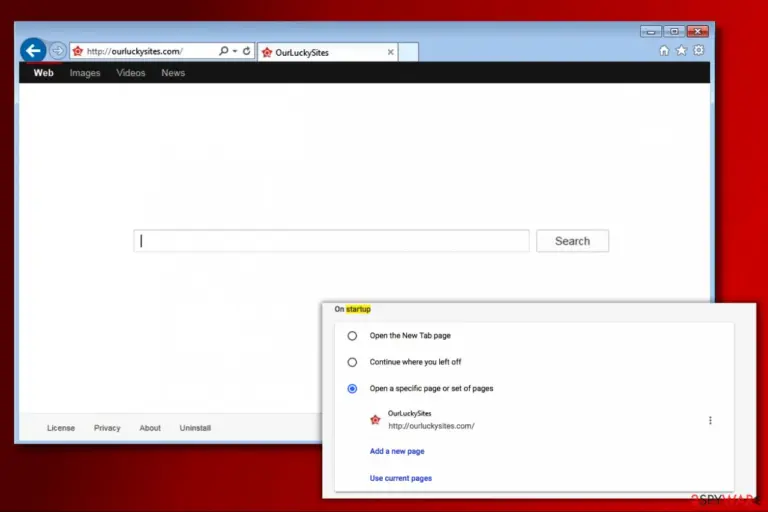Open the Home icon in toolbar
This screenshot has width=768, height=512.
[x=664, y=50]
